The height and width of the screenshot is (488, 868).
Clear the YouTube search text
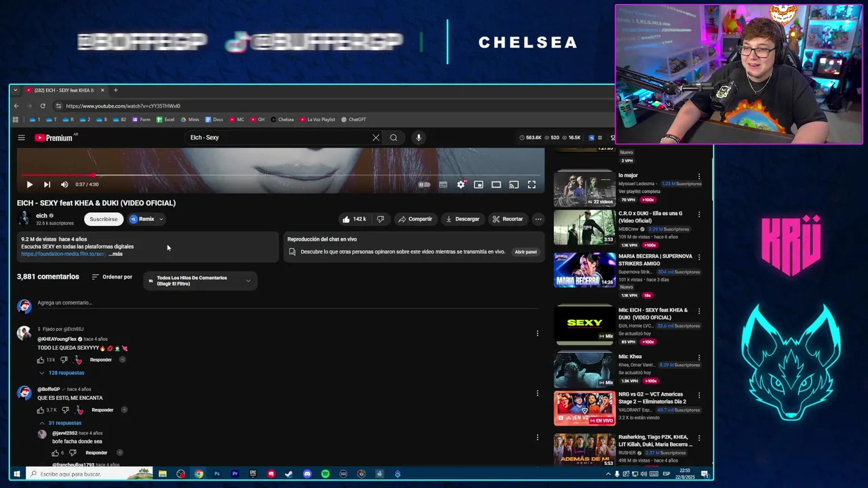click(376, 138)
